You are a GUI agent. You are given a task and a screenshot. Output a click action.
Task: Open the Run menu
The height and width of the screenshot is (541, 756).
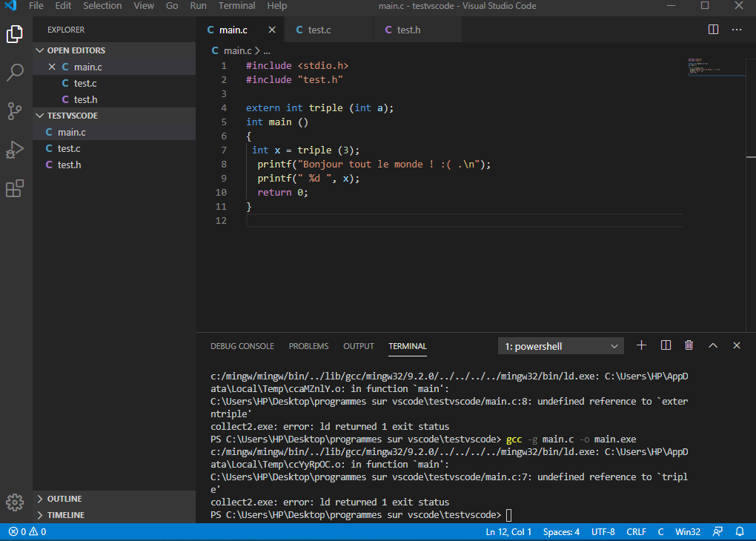pyautogui.click(x=198, y=6)
